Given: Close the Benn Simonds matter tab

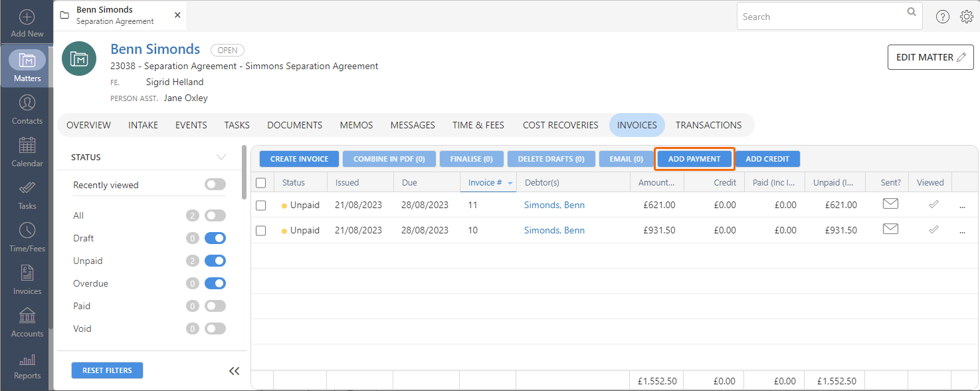Looking at the screenshot, I should [x=177, y=15].
